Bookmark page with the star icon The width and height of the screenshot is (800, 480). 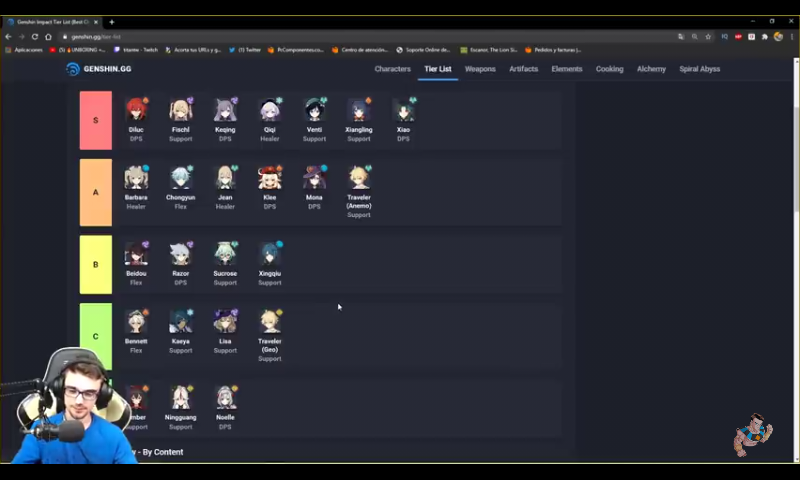(x=708, y=37)
